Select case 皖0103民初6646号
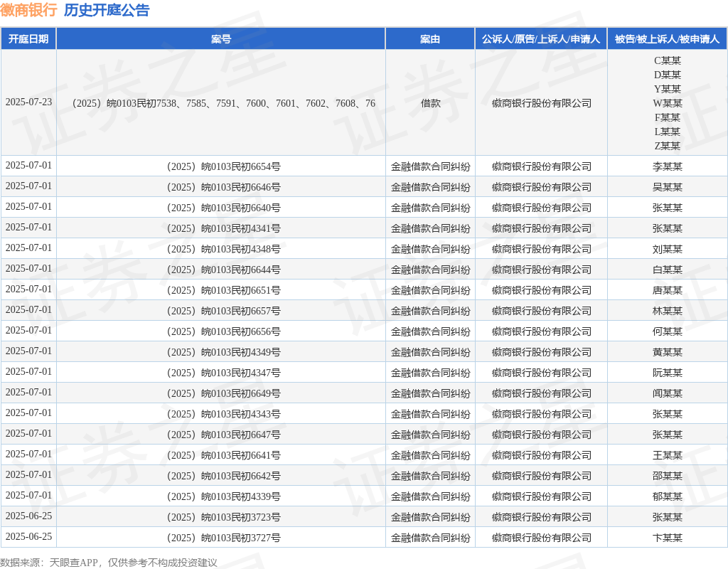Image resolution: width=728 pixels, height=569 pixels. coord(223,187)
